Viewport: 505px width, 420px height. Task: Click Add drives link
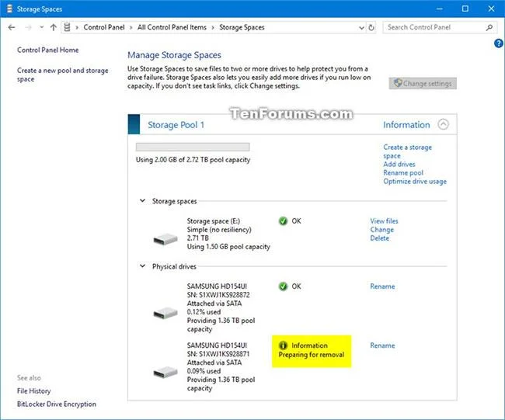399,164
